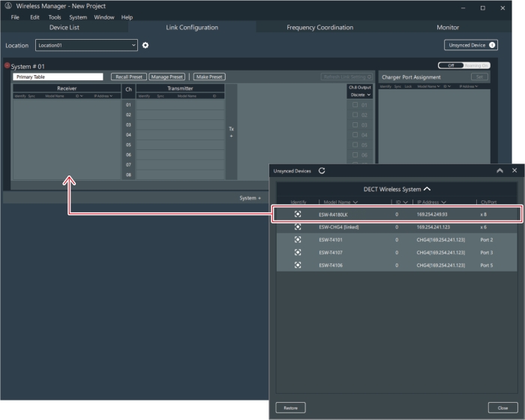This screenshot has height=420, width=525.
Task: Enable Ch.B Output 03 checkbox
Action: pos(355,124)
